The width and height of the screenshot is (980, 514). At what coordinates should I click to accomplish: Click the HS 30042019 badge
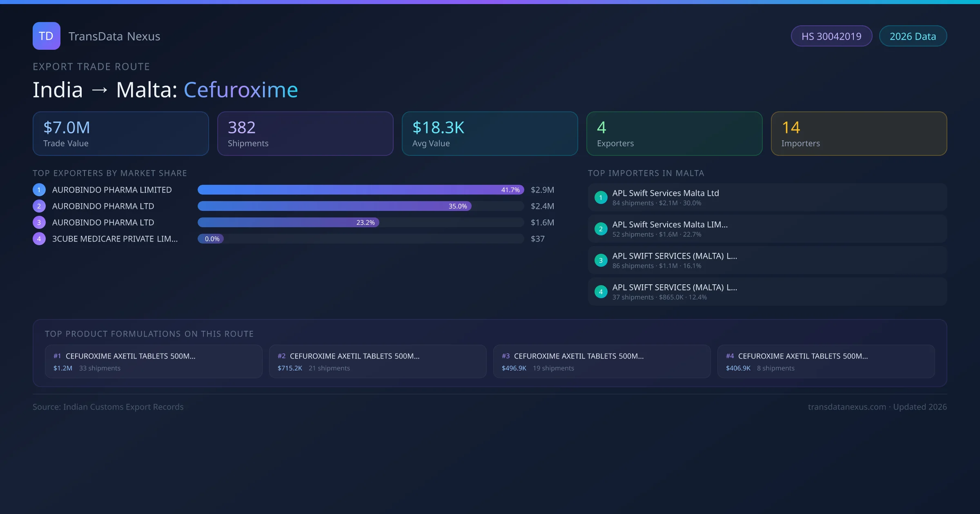831,36
